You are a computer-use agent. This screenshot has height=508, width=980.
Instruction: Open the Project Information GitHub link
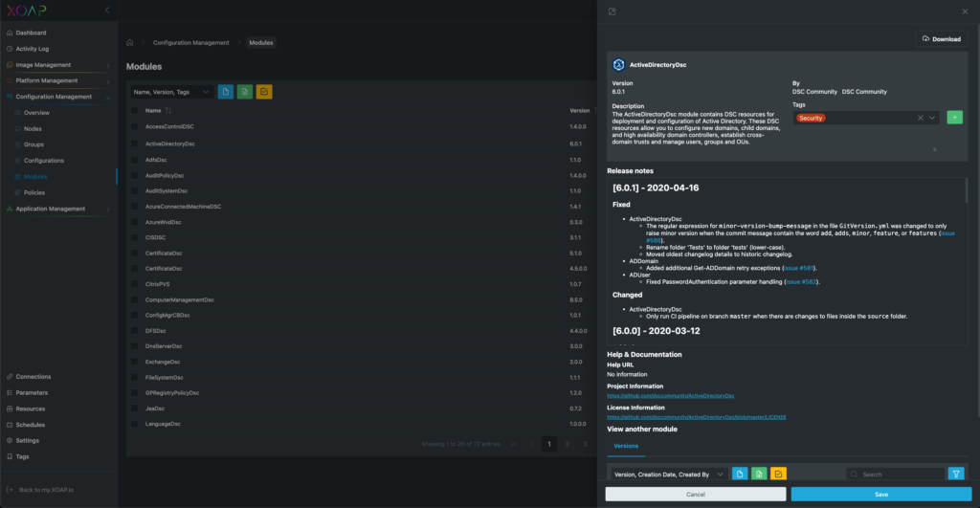pos(671,395)
